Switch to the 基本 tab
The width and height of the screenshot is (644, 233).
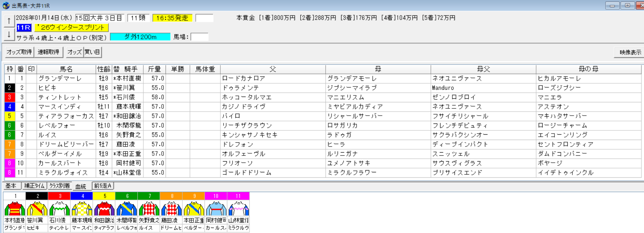(x=11, y=186)
